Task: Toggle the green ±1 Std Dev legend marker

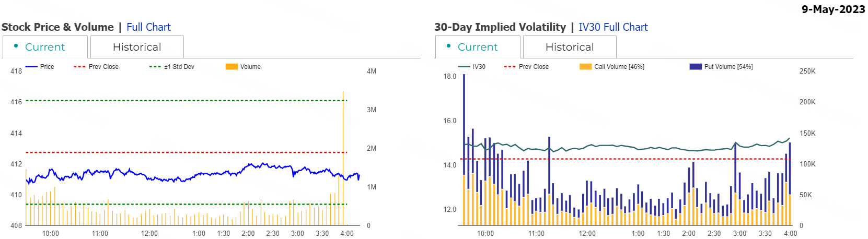Action: pos(155,67)
